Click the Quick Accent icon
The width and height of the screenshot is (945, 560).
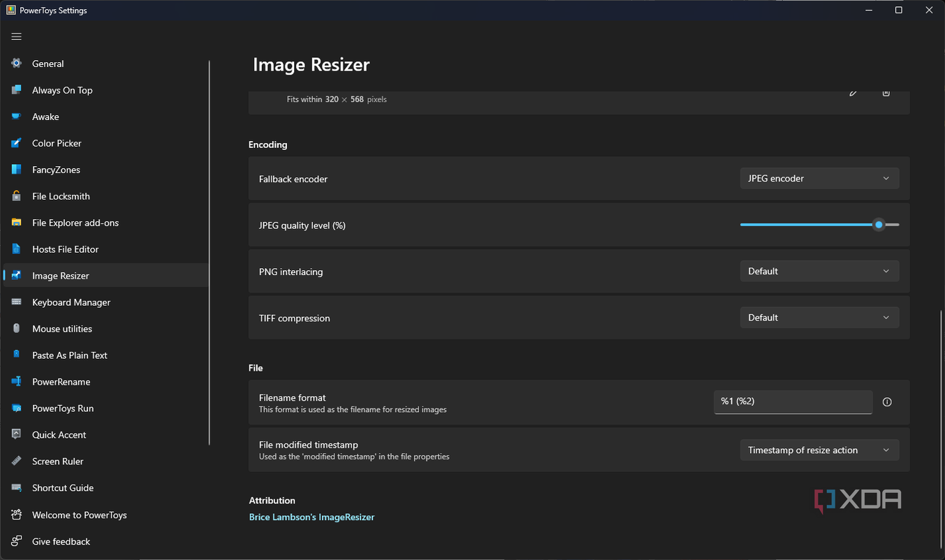point(17,434)
